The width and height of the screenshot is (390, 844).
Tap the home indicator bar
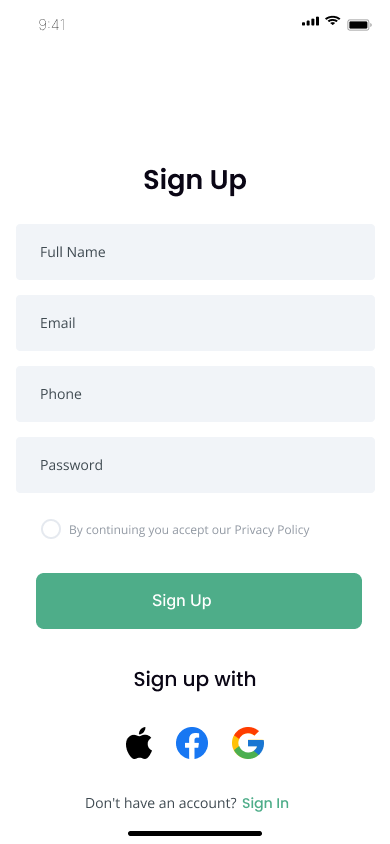(195, 833)
